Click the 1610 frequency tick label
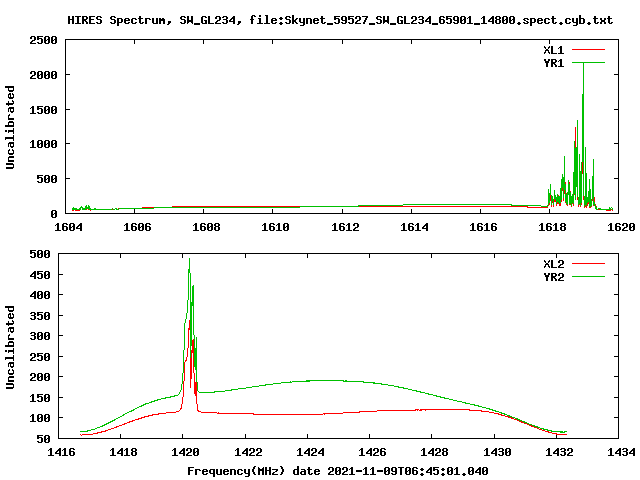Screen dimensions: 640x480 (x=276, y=227)
